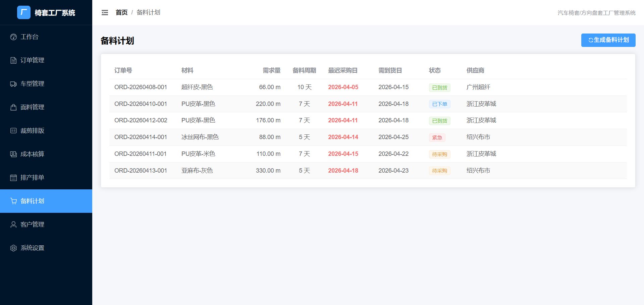Viewport: 644px width, 305px height.
Task: Click the 系统设置 gear icon
Action: point(13,248)
